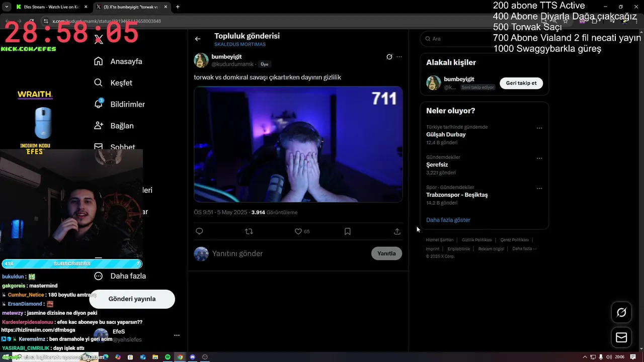Open the Erişilebilirlik footer link

[459, 249]
